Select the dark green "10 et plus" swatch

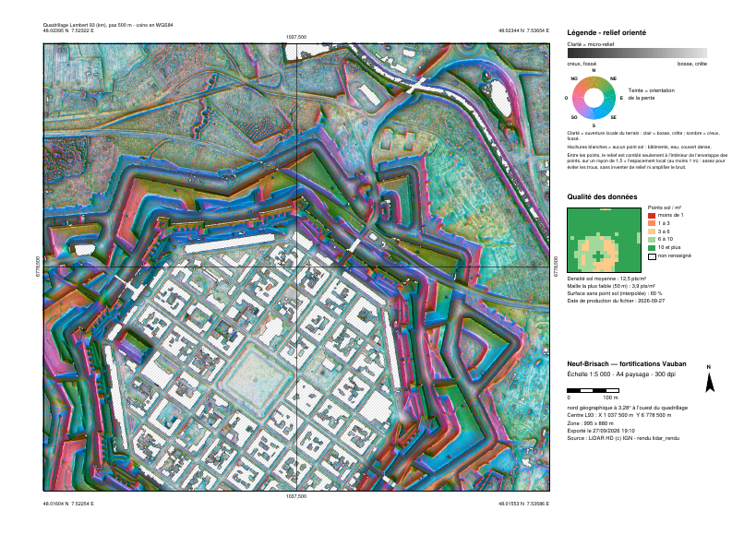click(652, 247)
